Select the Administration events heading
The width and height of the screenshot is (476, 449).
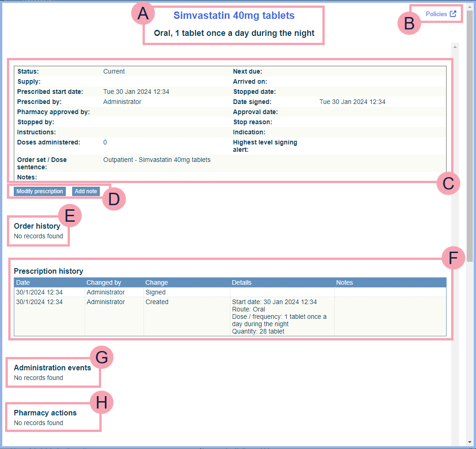click(52, 368)
